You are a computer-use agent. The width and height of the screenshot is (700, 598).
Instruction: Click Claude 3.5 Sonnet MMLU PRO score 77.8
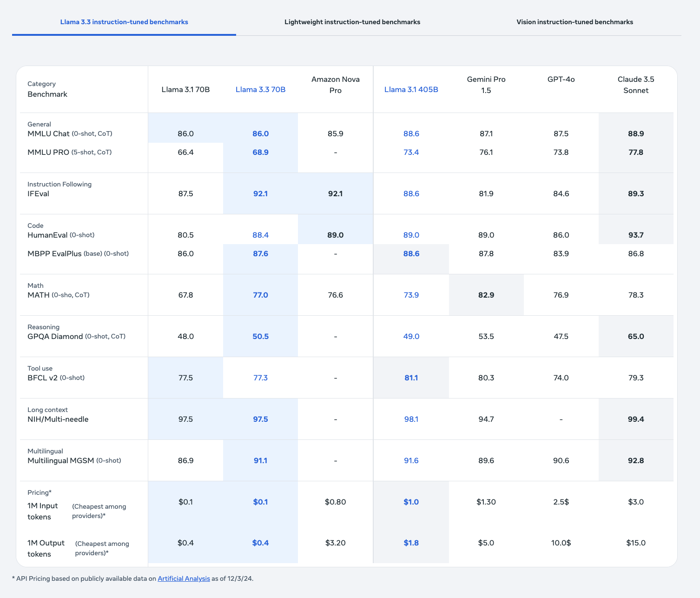point(636,152)
